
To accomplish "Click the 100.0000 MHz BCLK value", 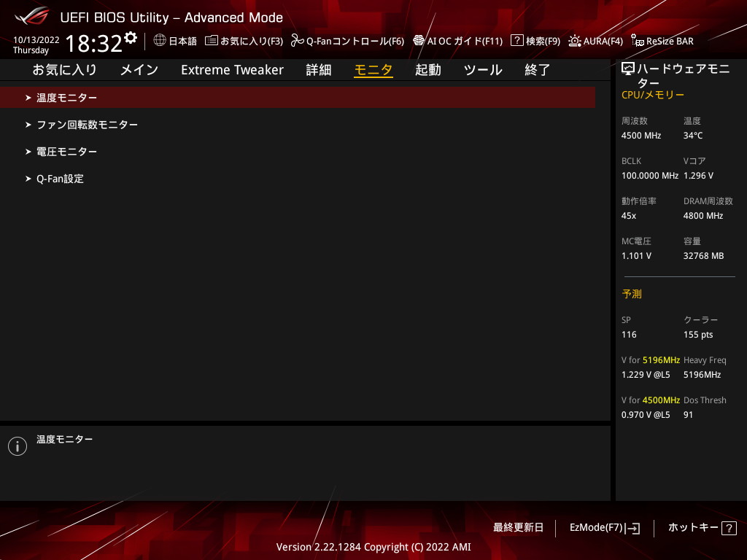I will tap(650, 176).
